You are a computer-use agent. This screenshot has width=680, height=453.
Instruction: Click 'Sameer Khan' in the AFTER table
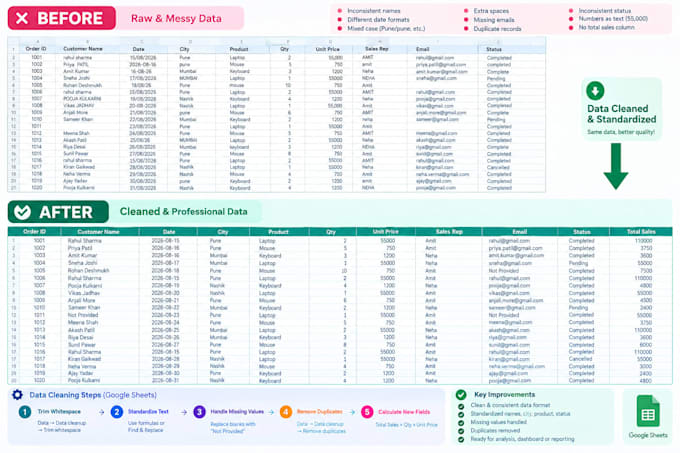[x=84, y=307]
